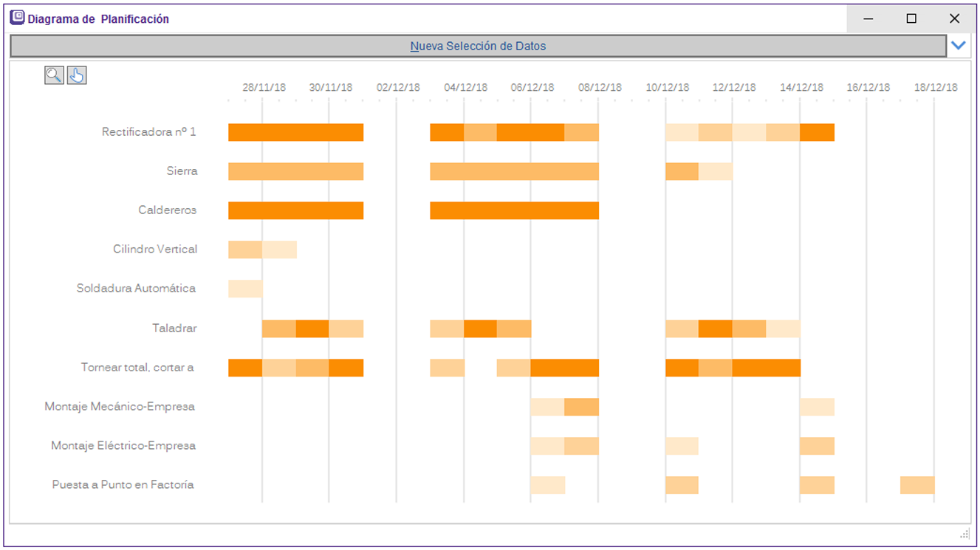
Task: Expand the blue chevron dropdown arrow
Action: [x=959, y=46]
